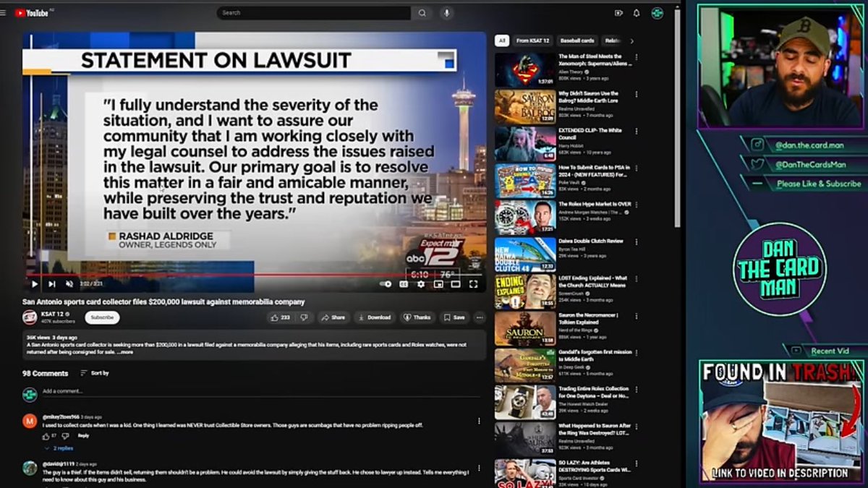
Task: Seek along the red video progress bar
Action: [255, 275]
